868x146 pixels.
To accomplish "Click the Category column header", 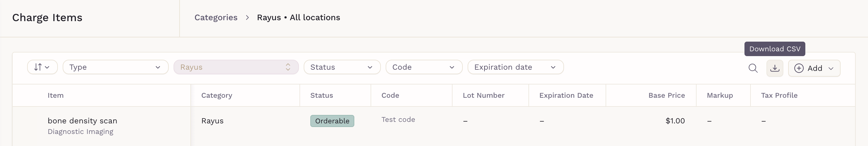I will [x=216, y=95].
